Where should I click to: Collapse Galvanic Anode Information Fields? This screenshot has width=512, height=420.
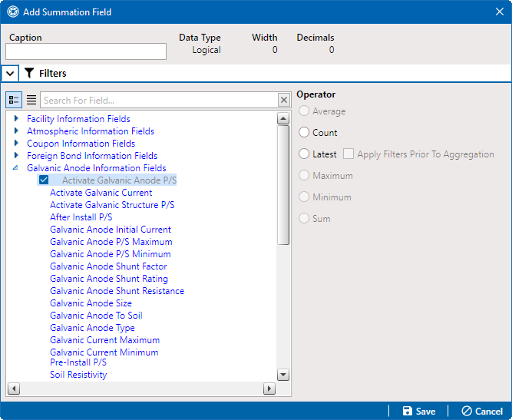pos(15,168)
